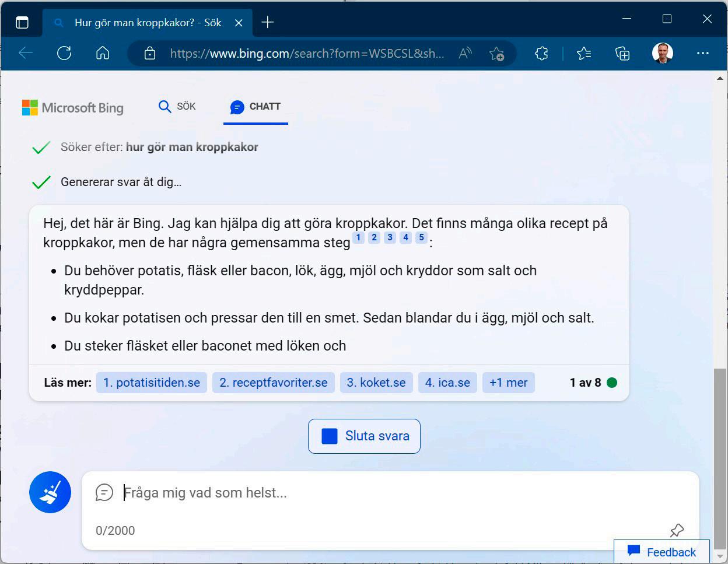Viewport: 728px width, 564px height.
Task: Open the potatisitiden.se source link
Action: 152,383
